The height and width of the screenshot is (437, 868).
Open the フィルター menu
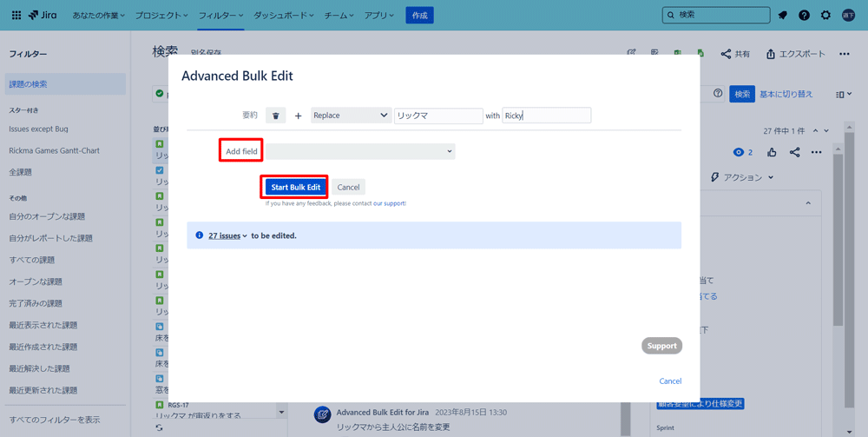click(221, 16)
